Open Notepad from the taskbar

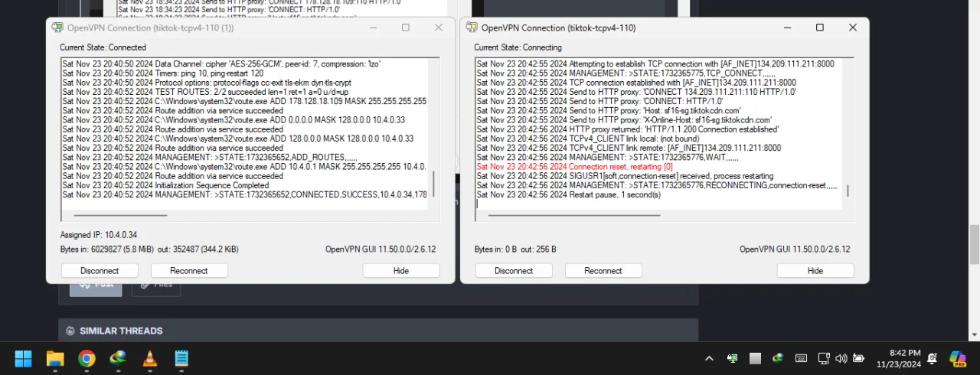coord(181,358)
